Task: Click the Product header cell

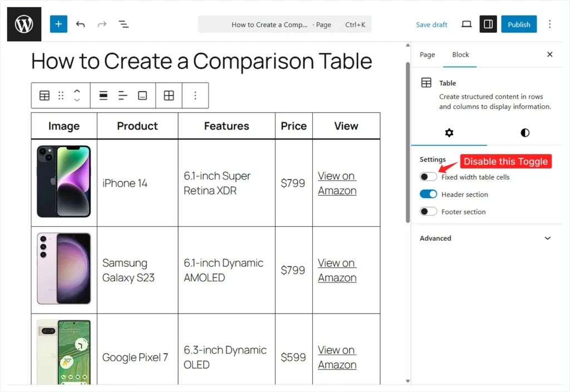Action: (x=137, y=126)
